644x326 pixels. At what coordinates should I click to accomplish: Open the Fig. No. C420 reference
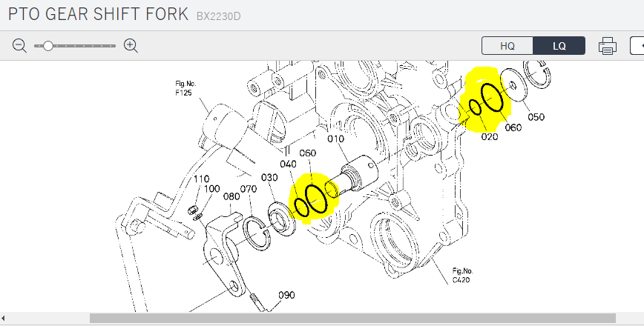(x=461, y=274)
